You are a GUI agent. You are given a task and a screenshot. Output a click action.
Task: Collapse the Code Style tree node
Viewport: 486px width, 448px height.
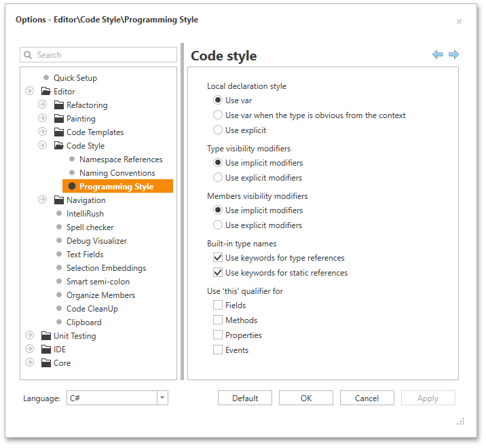point(42,146)
